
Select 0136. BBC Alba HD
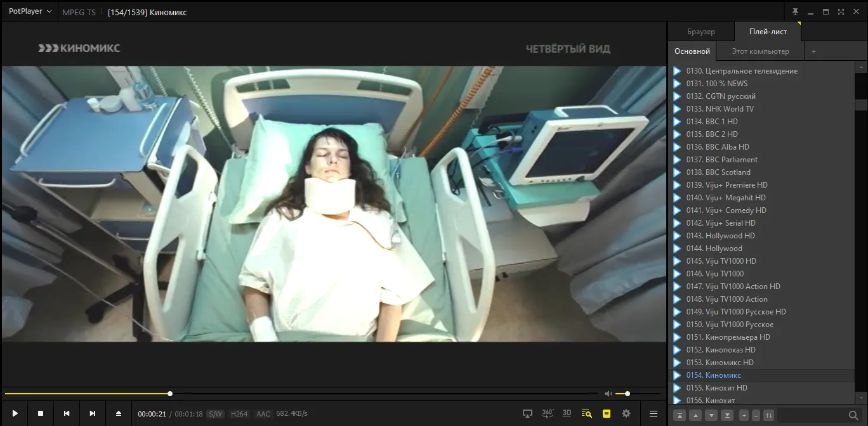[763, 147]
